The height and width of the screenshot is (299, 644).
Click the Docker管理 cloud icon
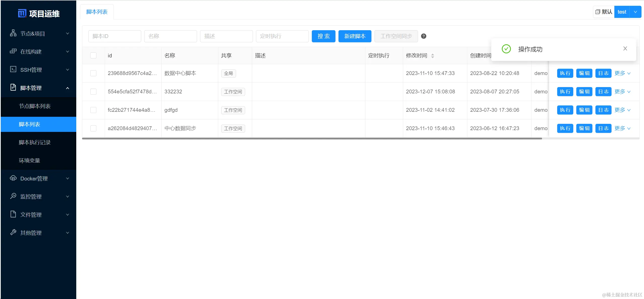13,178
